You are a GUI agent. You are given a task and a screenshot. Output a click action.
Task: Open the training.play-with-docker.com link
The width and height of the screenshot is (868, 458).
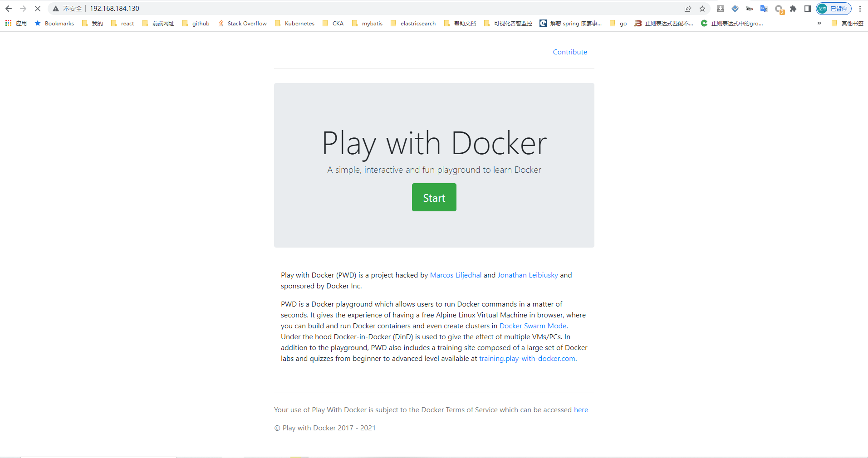pos(527,359)
